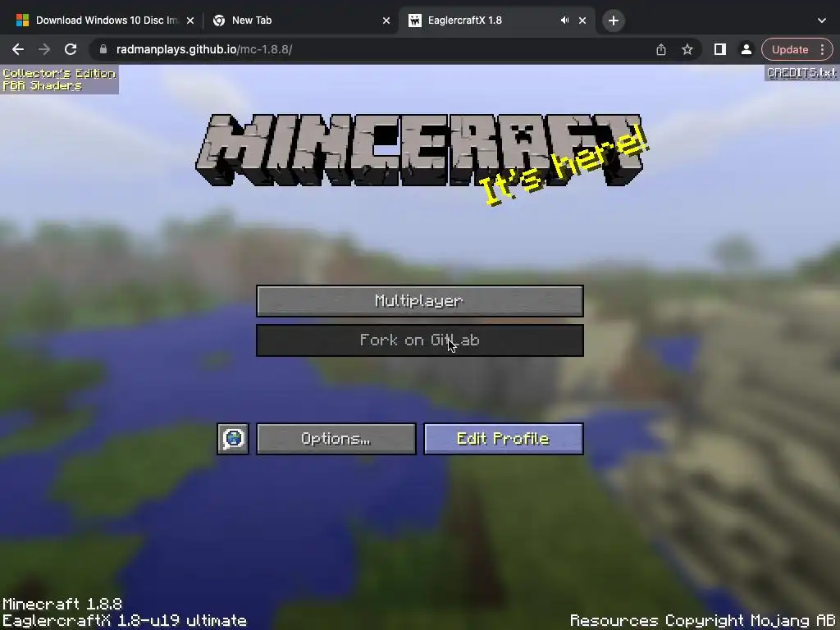Open Minecraft Options

tap(336, 439)
